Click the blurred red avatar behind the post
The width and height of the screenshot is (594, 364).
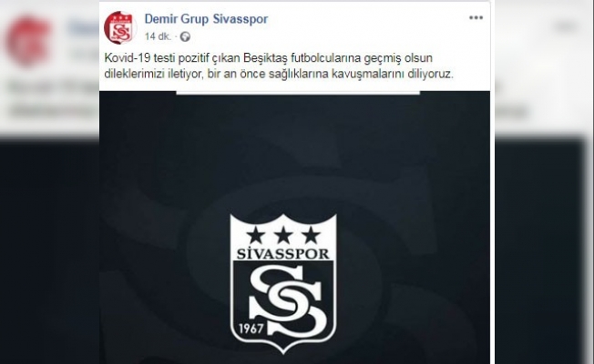[x=27, y=40]
